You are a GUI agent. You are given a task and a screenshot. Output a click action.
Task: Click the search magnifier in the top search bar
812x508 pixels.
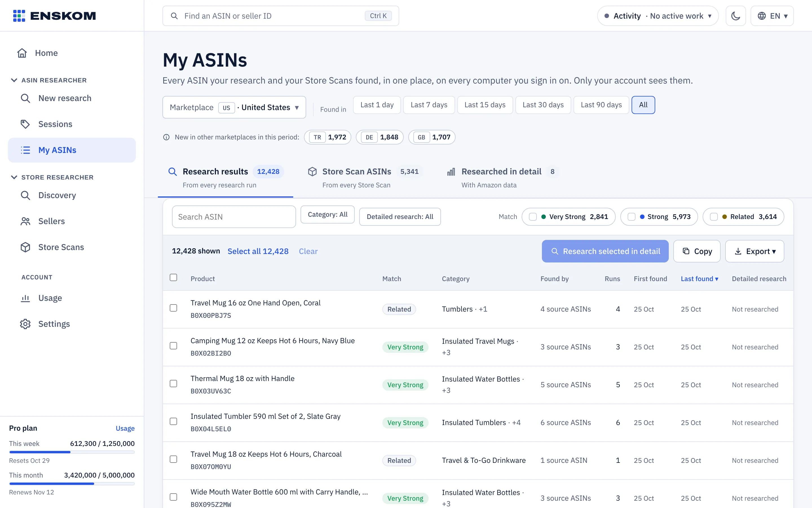(174, 16)
